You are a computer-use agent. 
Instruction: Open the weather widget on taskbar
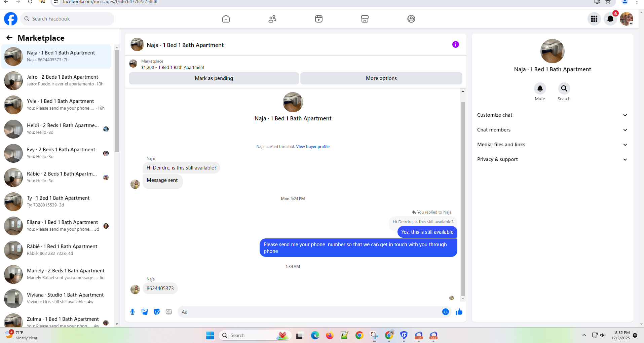(22, 335)
